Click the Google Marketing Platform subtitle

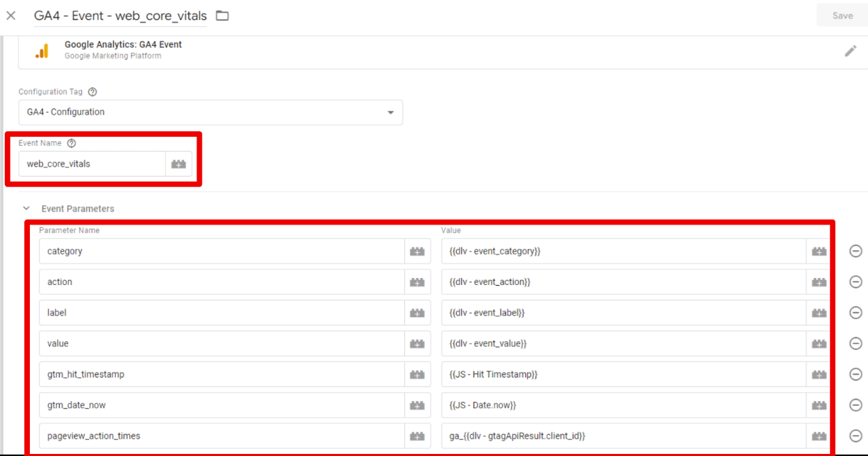tap(113, 56)
